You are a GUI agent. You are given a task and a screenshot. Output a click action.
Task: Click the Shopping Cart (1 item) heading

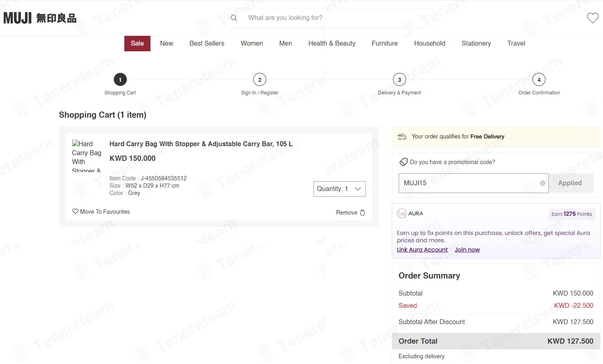point(102,115)
